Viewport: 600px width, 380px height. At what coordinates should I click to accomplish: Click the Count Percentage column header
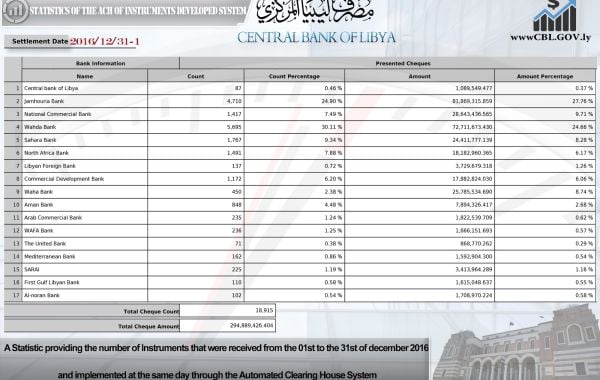point(294,76)
